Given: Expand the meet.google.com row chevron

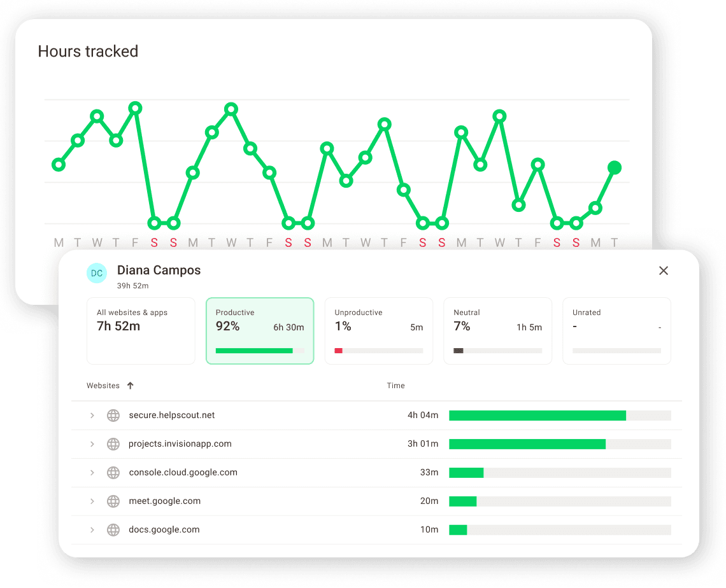Looking at the screenshot, I should pyautogui.click(x=92, y=501).
